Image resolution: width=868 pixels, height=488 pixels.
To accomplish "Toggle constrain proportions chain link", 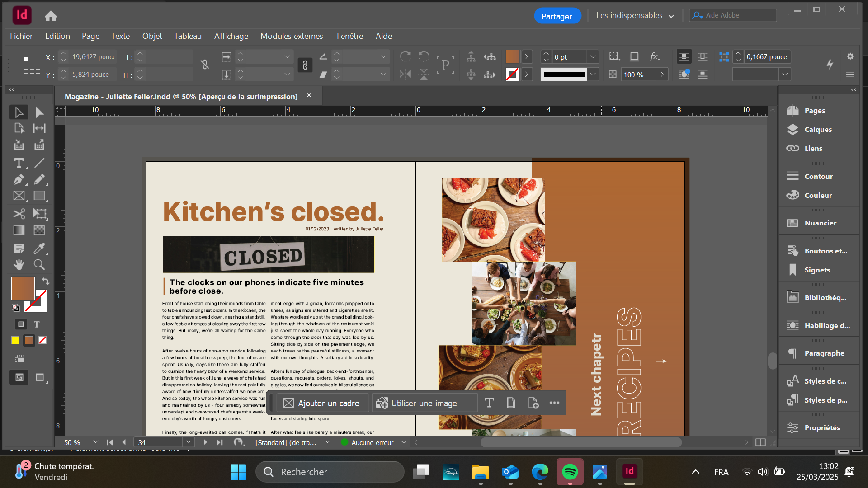I will coord(205,65).
